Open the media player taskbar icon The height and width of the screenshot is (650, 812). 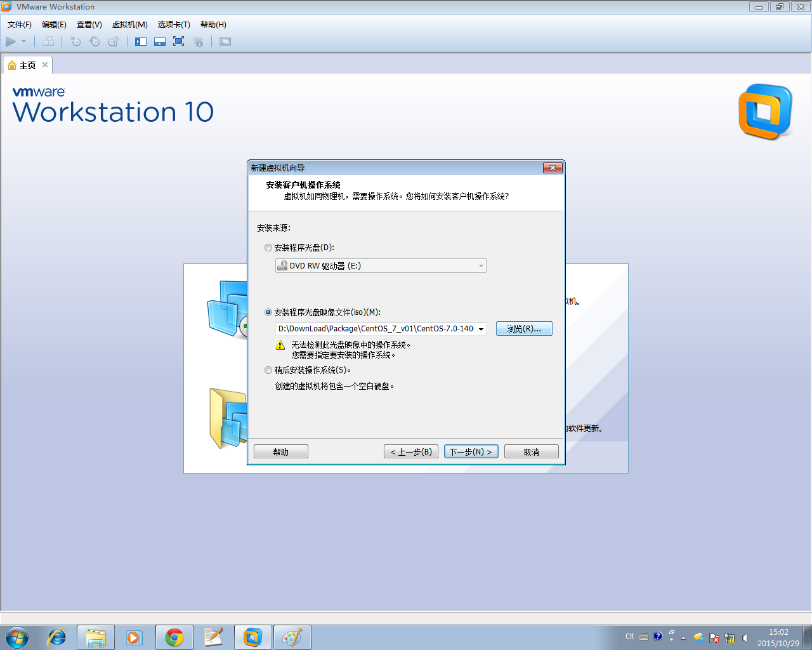tap(134, 637)
